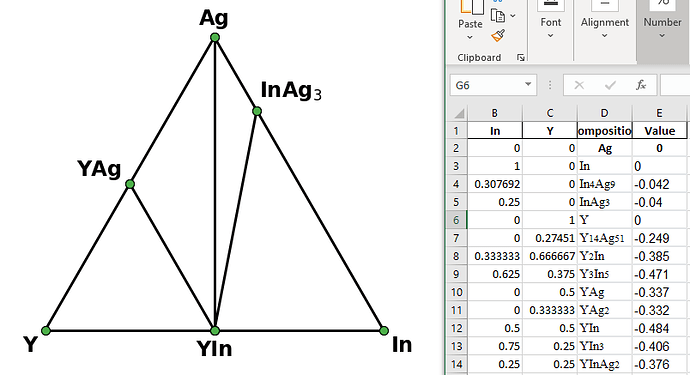
Task: Click the In vertex point in diagram
Action: 384,331
